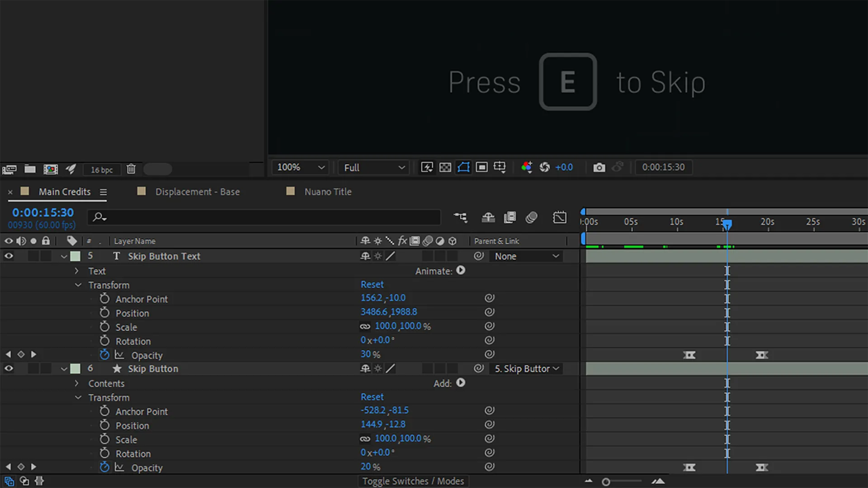Open magnification 100% dropdown
This screenshot has height=488, width=868.
pos(301,167)
